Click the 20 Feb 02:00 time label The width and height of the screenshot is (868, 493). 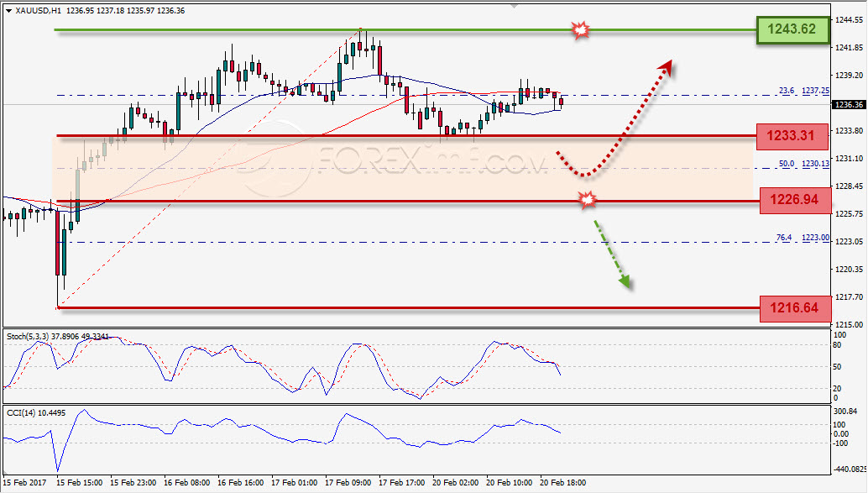click(x=456, y=482)
